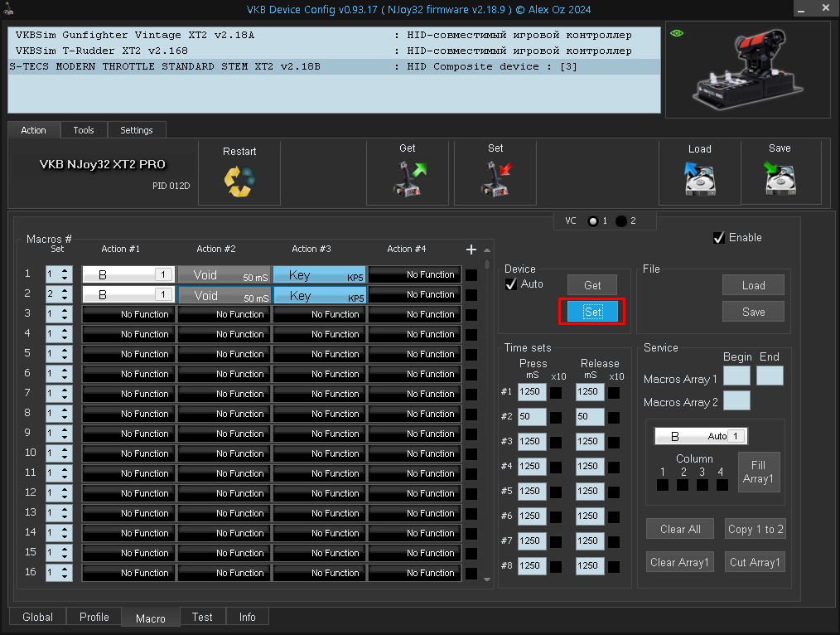The height and width of the screenshot is (635, 840).
Task: Click the #2 Press mS time field
Action: pyautogui.click(x=532, y=416)
